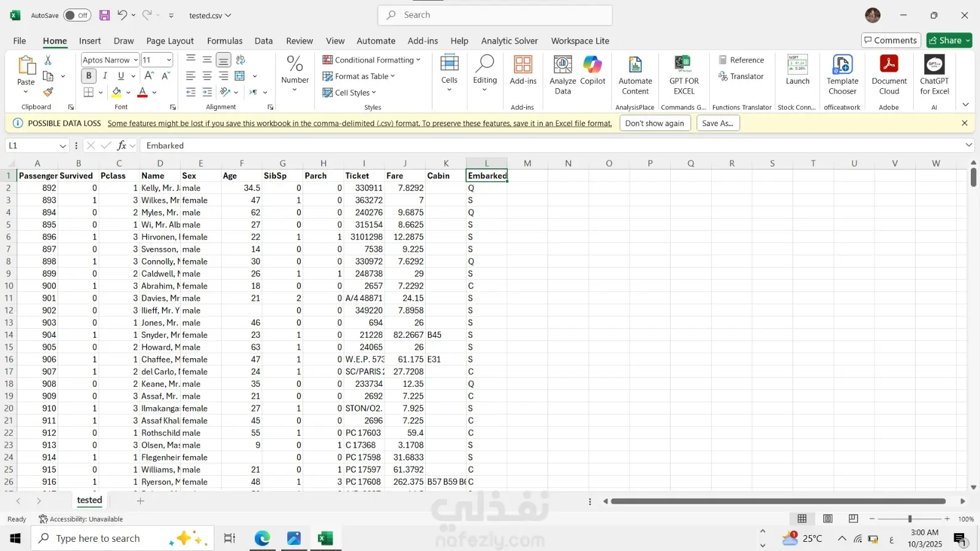The width and height of the screenshot is (980, 551).
Task: Click the Don't show again button
Action: click(x=655, y=123)
